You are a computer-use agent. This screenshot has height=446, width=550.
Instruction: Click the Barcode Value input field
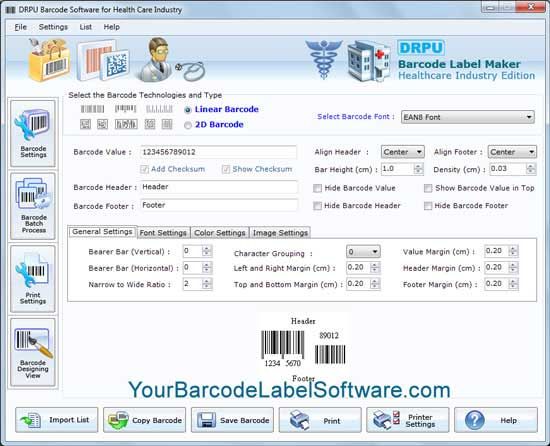point(219,152)
